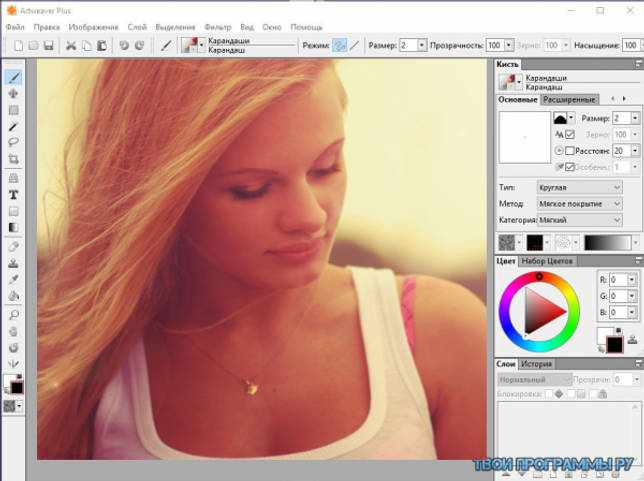This screenshot has height=481, width=644.
Task: Open the Слой menu
Action: click(137, 27)
